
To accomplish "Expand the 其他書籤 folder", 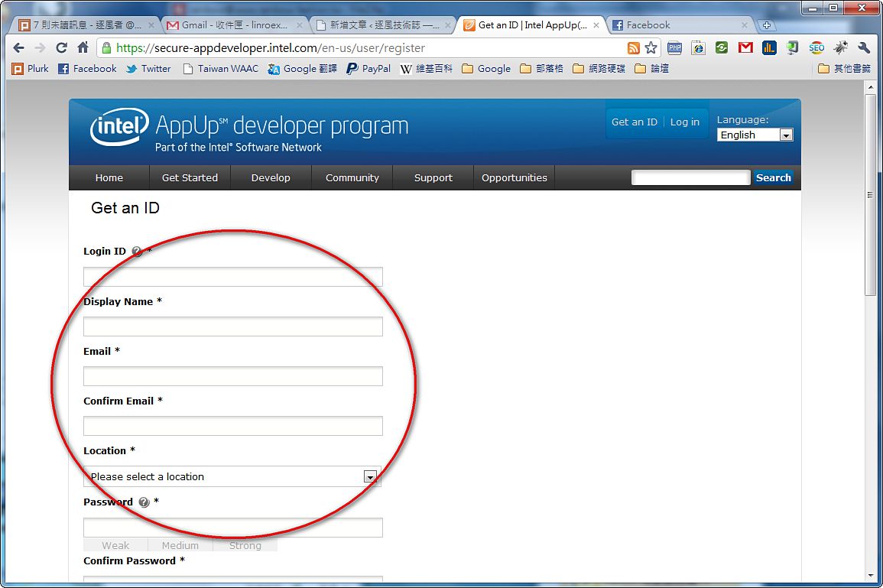I will click(x=844, y=69).
